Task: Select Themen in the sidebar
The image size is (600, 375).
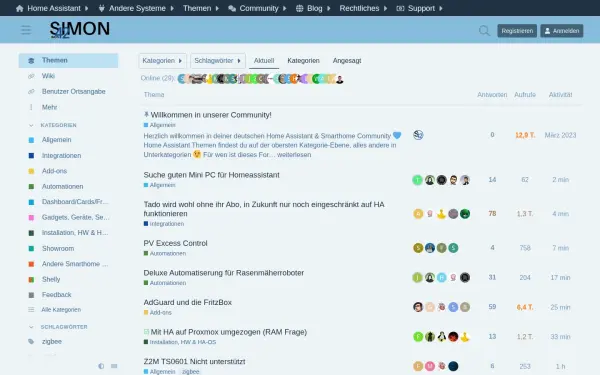Action: coord(68,60)
